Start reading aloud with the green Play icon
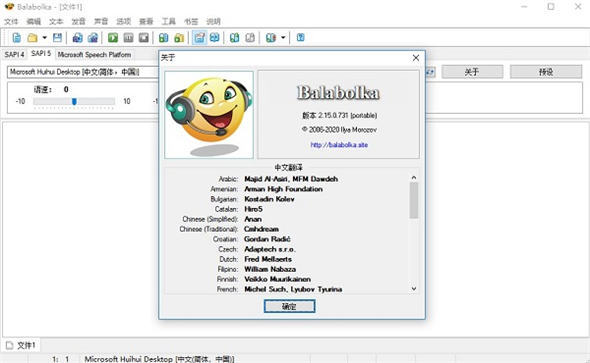Image resolution: width=590 pixels, height=363 pixels. pyautogui.click(x=113, y=38)
